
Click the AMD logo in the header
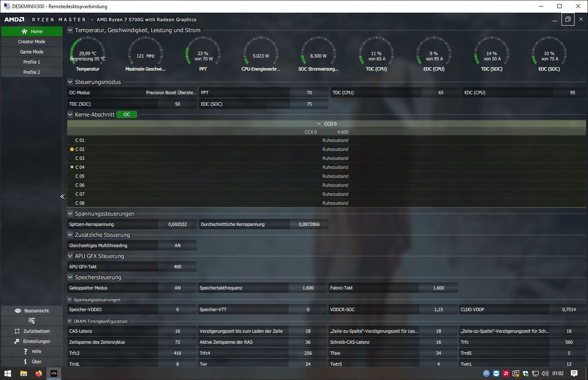14,20
